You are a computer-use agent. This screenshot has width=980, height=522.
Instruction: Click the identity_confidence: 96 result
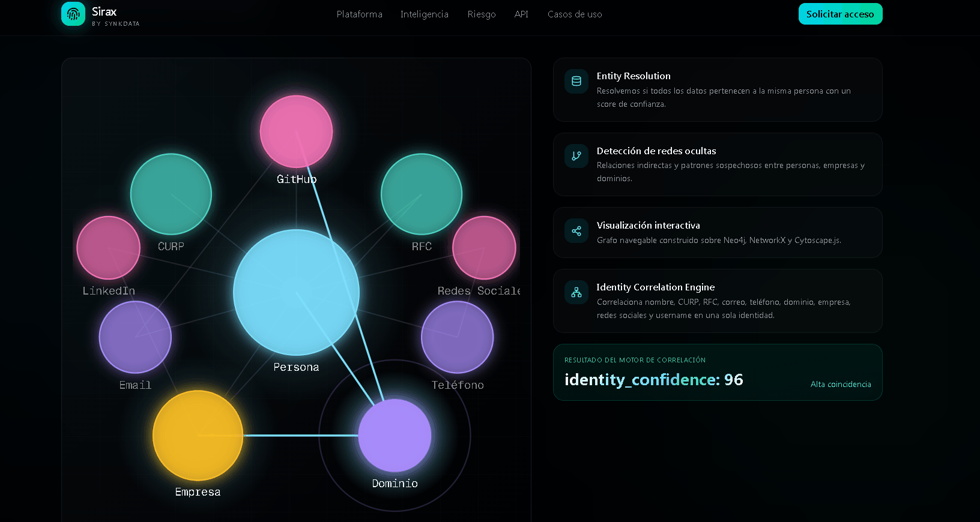pos(654,380)
